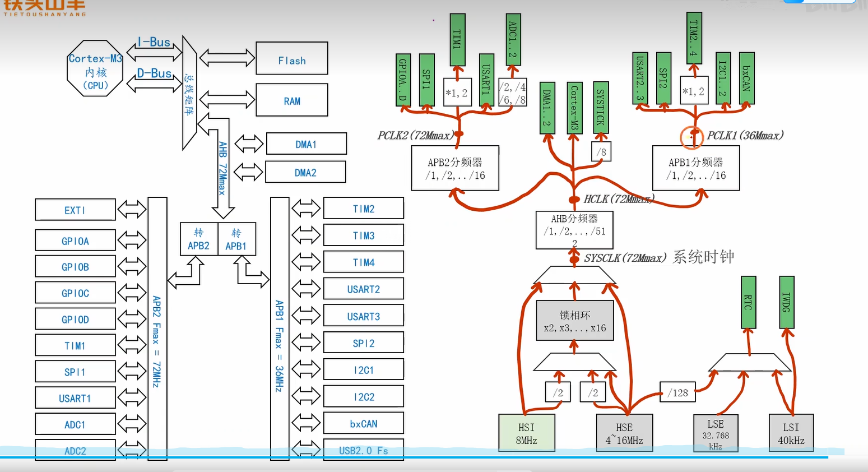Click the video progress bar at the bottom
The width and height of the screenshot is (868, 472).
[414, 457]
